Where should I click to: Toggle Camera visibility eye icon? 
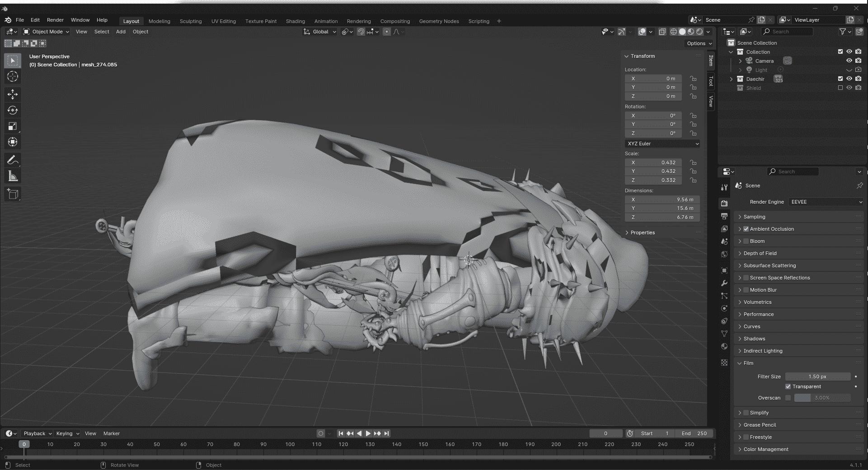tap(849, 61)
